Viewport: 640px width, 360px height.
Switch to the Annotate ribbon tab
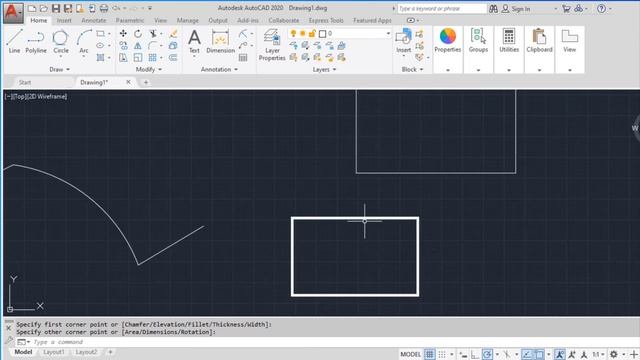[x=93, y=20]
